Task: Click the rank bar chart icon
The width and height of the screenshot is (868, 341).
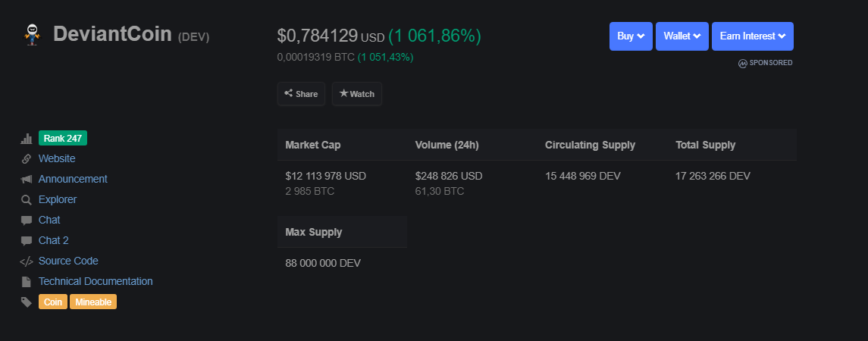Action: click(x=27, y=139)
